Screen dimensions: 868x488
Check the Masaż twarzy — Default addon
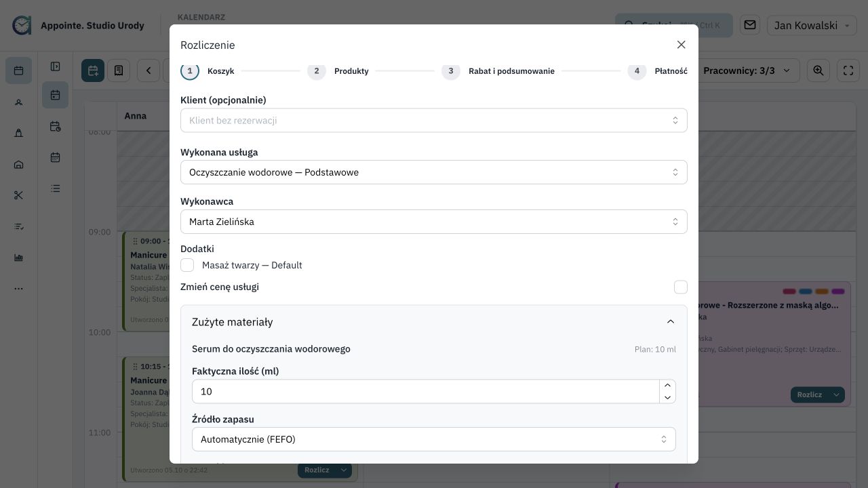pyautogui.click(x=187, y=265)
